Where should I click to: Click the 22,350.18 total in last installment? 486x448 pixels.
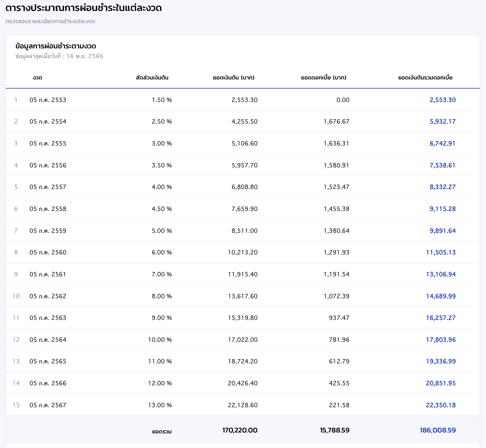441,405
